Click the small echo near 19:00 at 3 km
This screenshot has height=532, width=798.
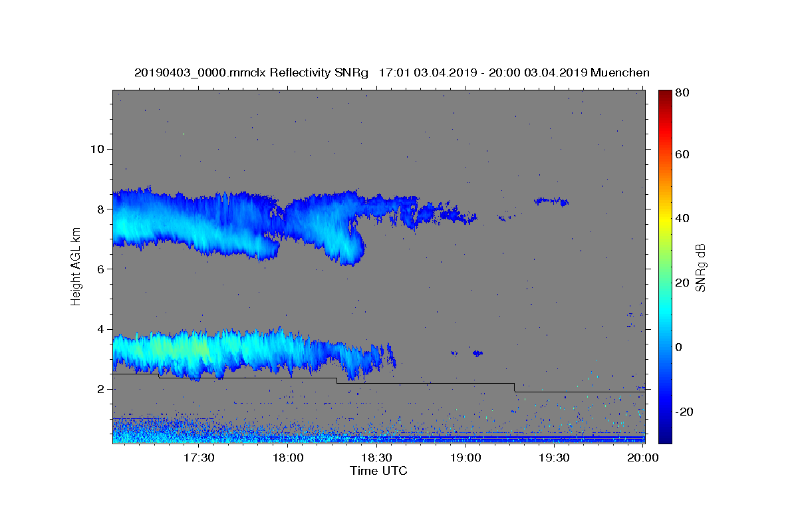(477, 353)
